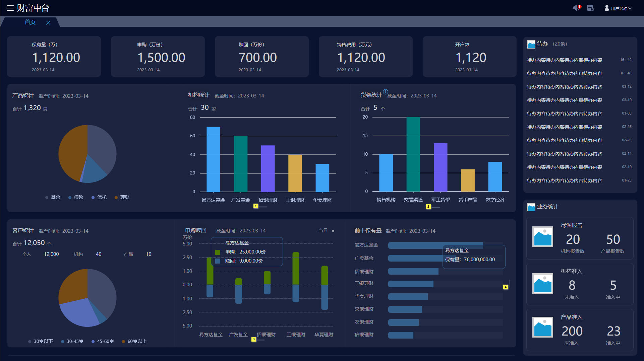Click the 销售费用 (万元) summary card
644x361 pixels.
[x=366, y=57]
